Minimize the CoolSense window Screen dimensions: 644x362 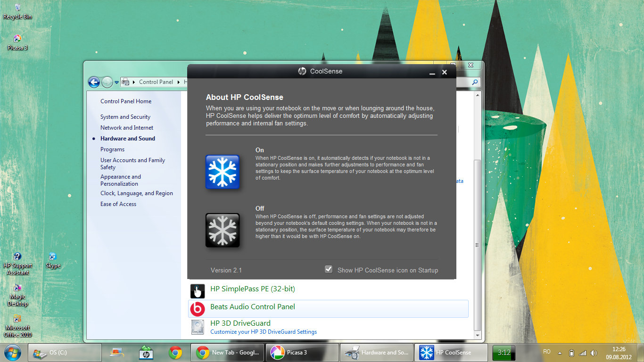click(x=432, y=73)
